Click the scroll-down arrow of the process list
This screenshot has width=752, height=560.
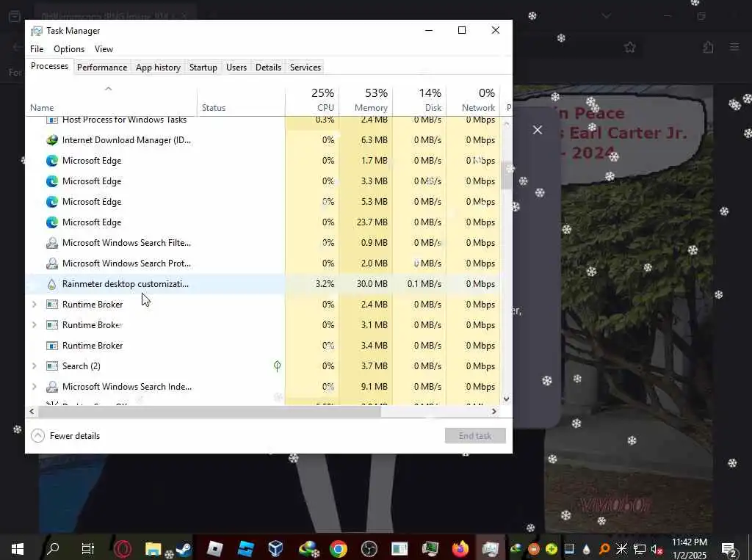click(x=507, y=399)
